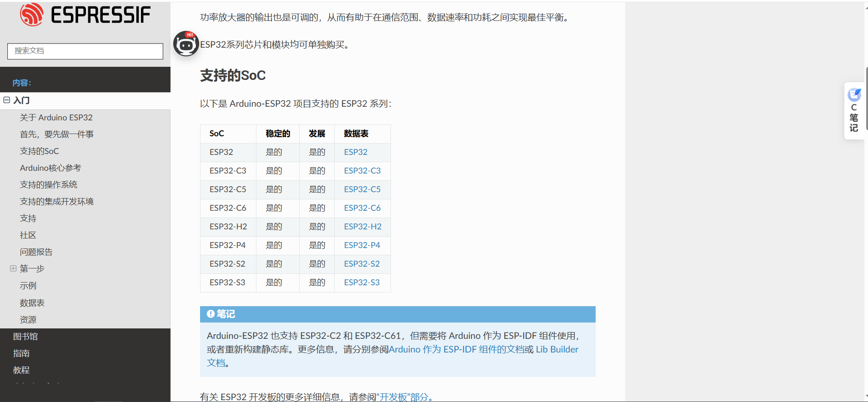
Task: Click the Espressif logo
Action: point(85,15)
